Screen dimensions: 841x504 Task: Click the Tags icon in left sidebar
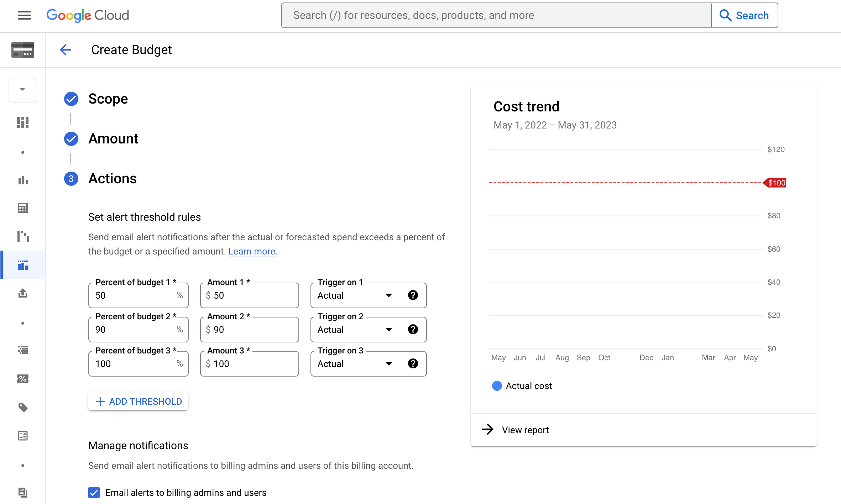(23, 408)
